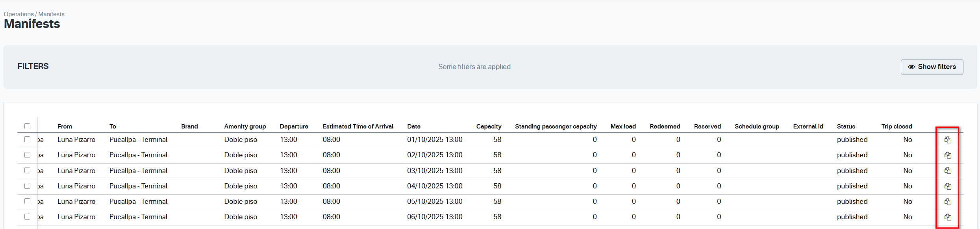This screenshot has height=229, width=980.
Task: Sort by the Departure column header
Action: click(x=294, y=127)
